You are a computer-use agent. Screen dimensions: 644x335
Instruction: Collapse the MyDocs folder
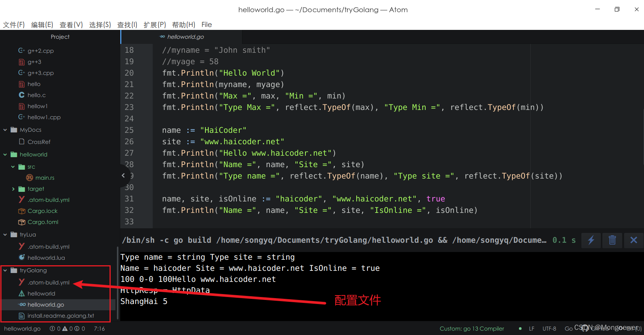click(x=5, y=129)
